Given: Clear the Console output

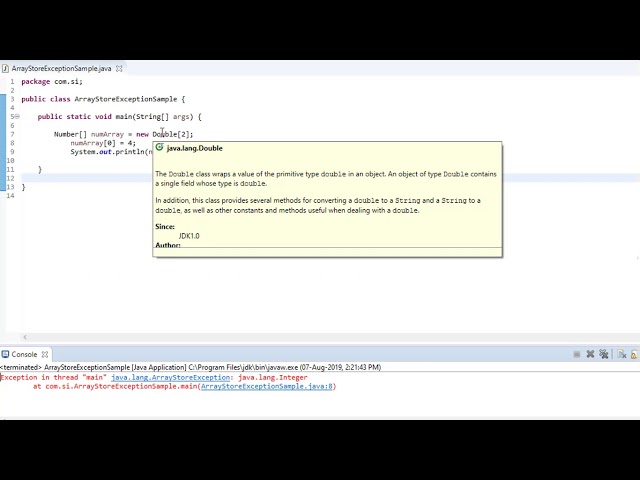Looking at the screenshot, I should tap(622, 354).
